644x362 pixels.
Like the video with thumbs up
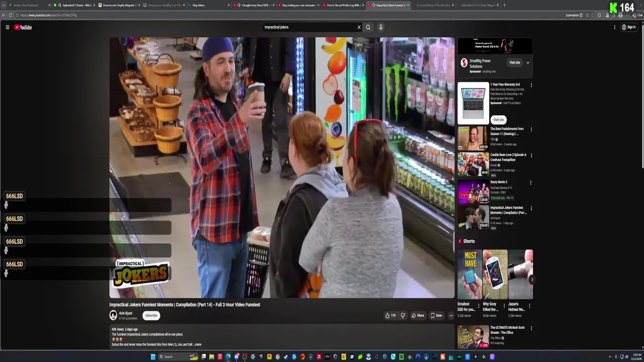click(x=390, y=316)
